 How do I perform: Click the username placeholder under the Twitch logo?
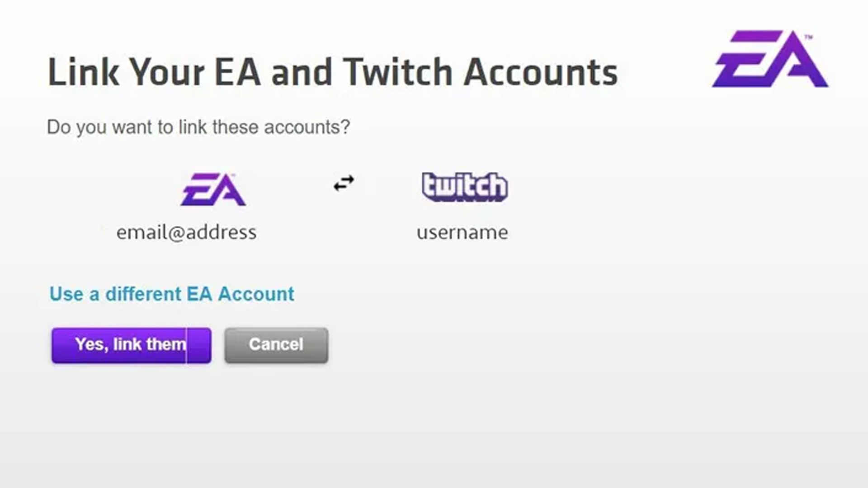coord(462,232)
